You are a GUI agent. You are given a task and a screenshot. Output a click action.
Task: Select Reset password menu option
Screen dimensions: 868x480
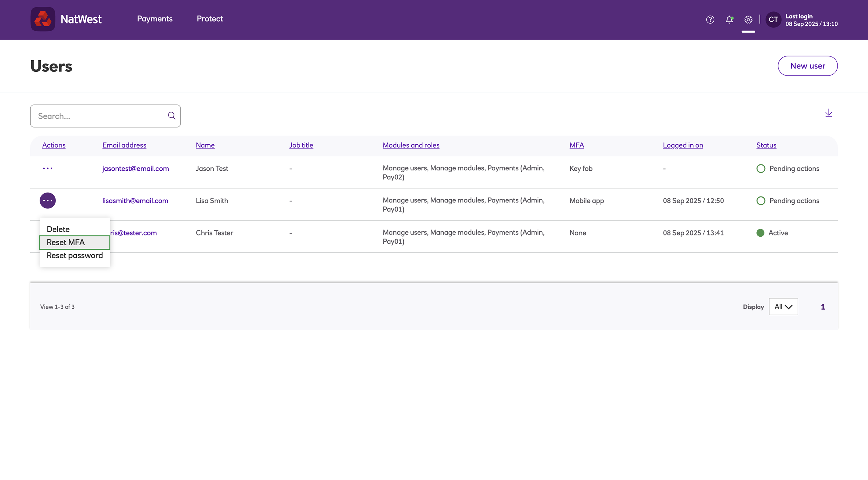coord(75,255)
